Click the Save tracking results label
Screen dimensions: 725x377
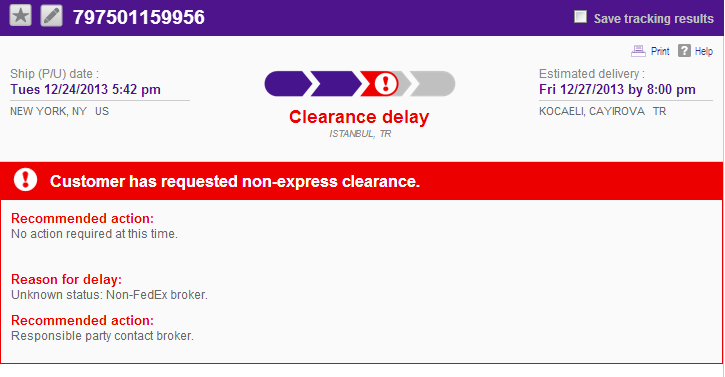[x=653, y=19]
